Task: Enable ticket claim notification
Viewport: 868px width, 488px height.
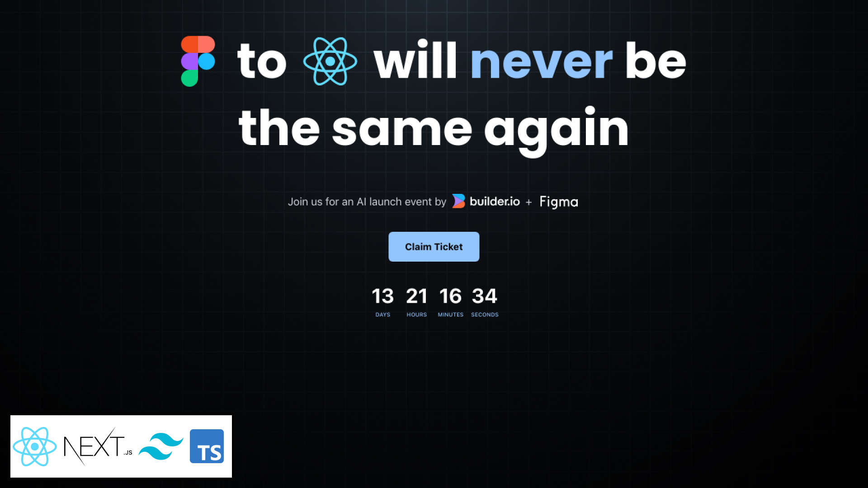Action: [434, 247]
